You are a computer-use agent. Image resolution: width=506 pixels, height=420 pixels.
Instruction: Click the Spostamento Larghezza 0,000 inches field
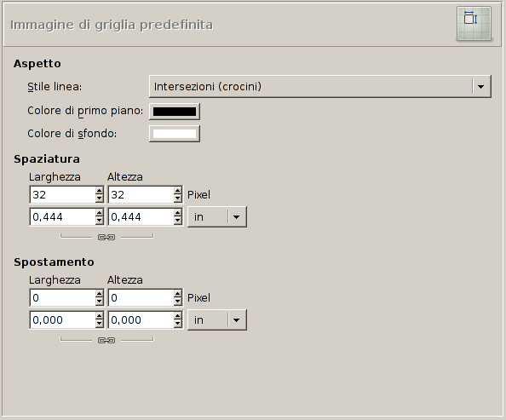click(62, 320)
